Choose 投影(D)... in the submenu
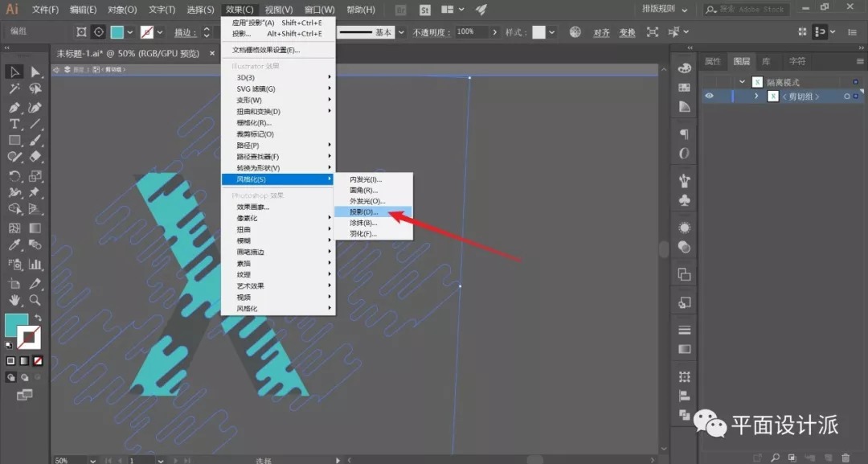The height and width of the screenshot is (464, 868). (x=374, y=212)
